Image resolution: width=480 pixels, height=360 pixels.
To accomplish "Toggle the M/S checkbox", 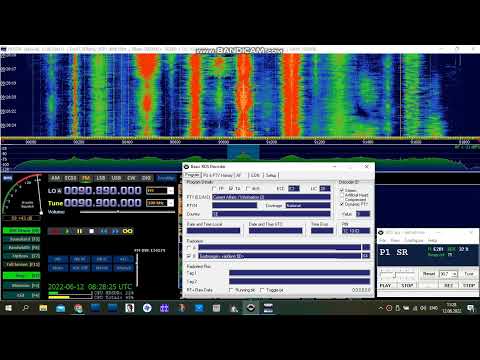I will pos(248,189).
